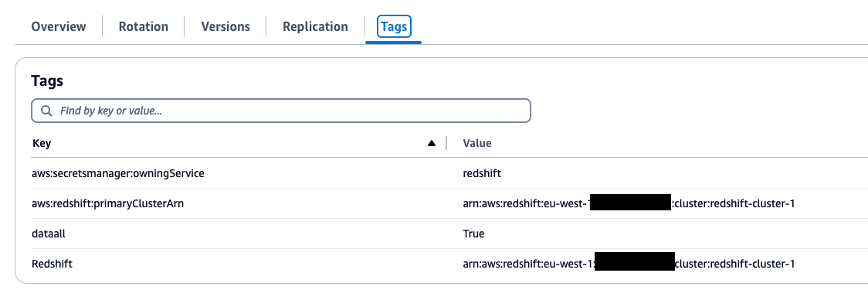
Task: Select the True value for dataall
Action: coord(473,234)
